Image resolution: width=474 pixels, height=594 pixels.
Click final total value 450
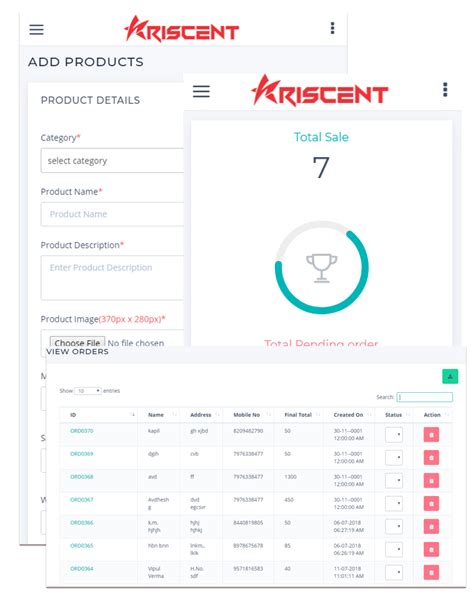289,500
